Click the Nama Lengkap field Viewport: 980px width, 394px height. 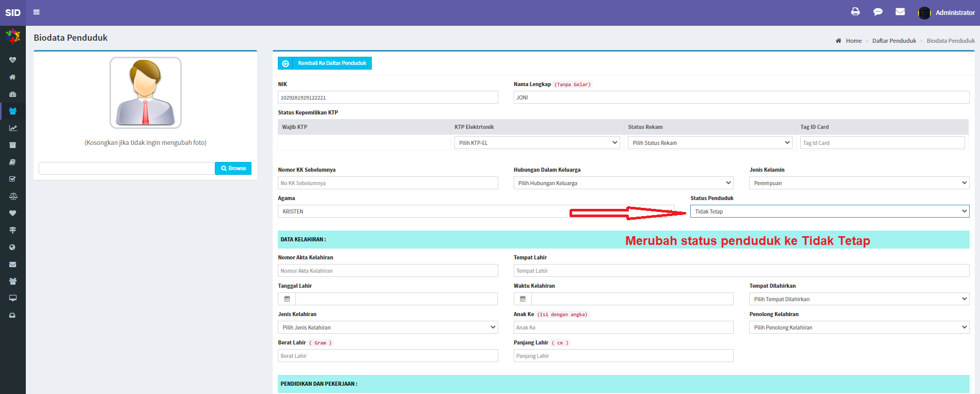[x=741, y=97]
